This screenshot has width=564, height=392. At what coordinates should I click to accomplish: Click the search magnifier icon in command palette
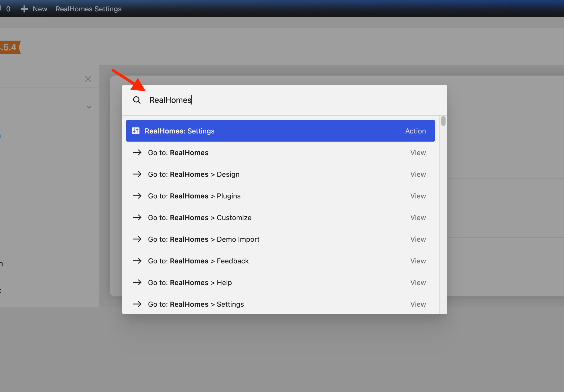(137, 100)
